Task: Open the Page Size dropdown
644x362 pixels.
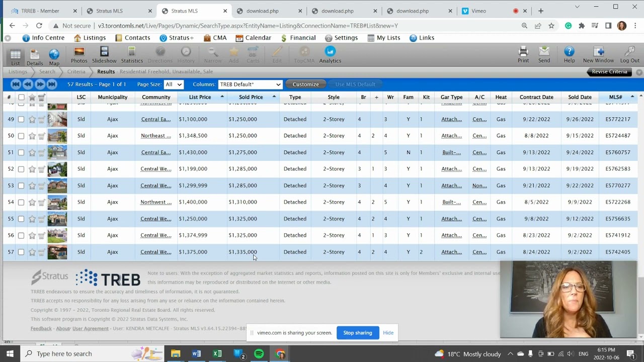Action: tap(174, 84)
